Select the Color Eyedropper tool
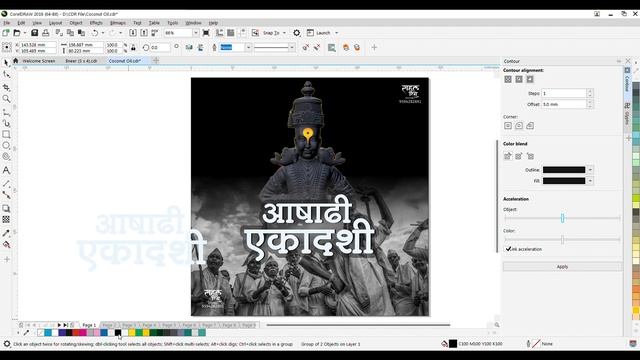The height and width of the screenshot is (360, 640). tap(6, 233)
